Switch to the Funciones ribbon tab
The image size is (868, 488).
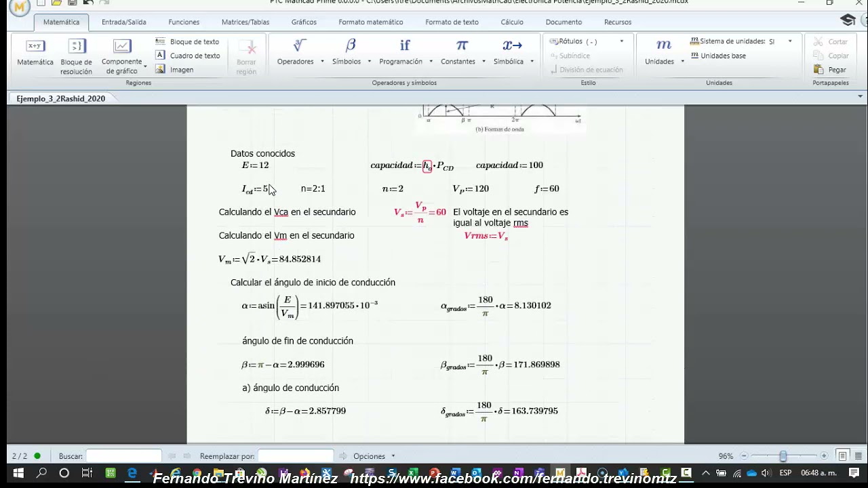coord(184,22)
